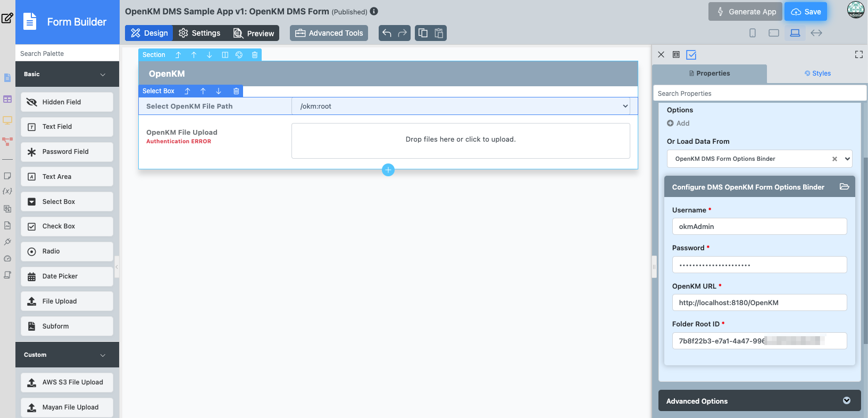Switch to desktop laptop preview size

pyautogui.click(x=795, y=33)
